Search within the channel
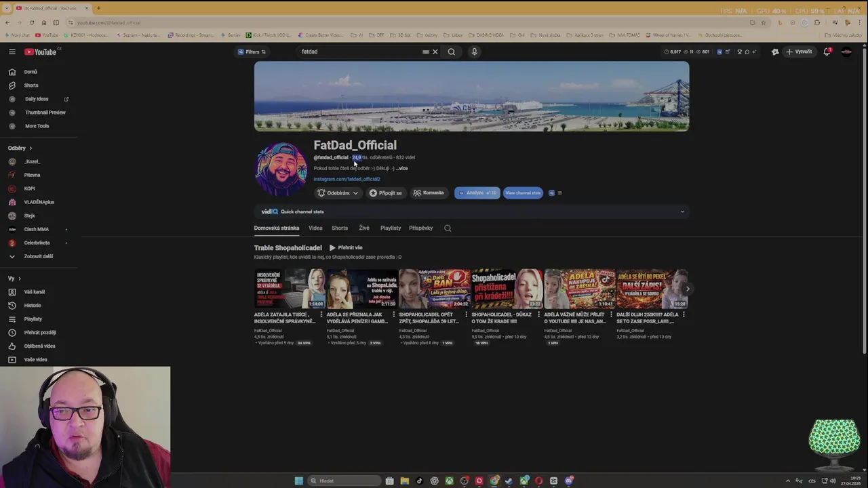This screenshot has width=868, height=488. (x=448, y=228)
